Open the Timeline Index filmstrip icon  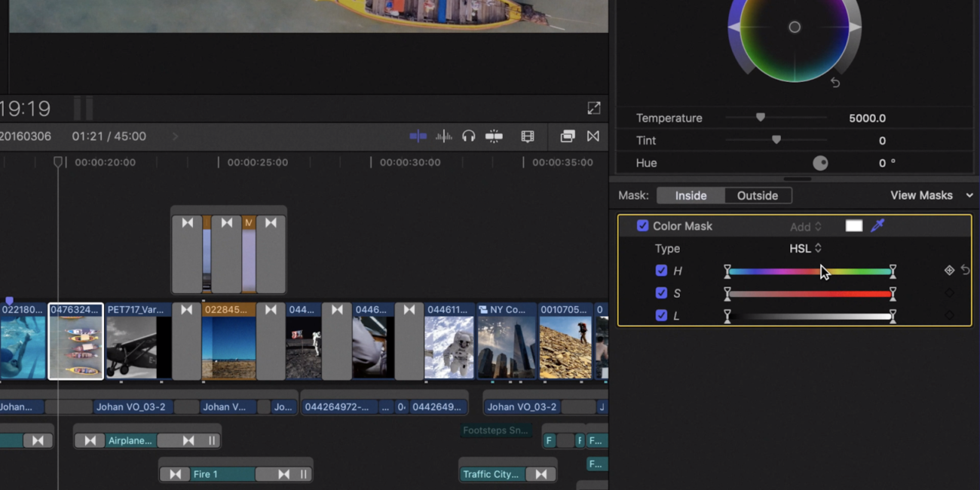527,136
